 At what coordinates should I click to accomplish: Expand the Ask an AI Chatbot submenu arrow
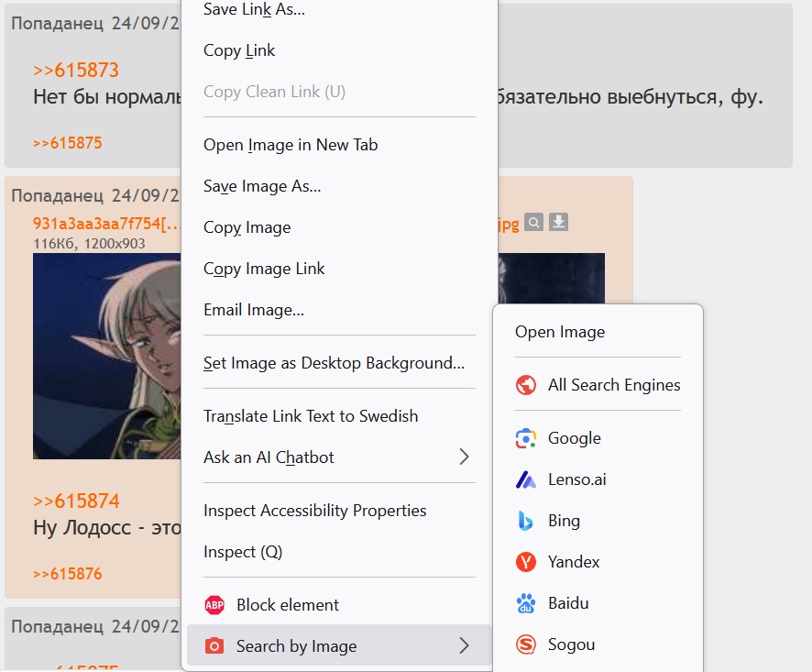[x=464, y=457]
